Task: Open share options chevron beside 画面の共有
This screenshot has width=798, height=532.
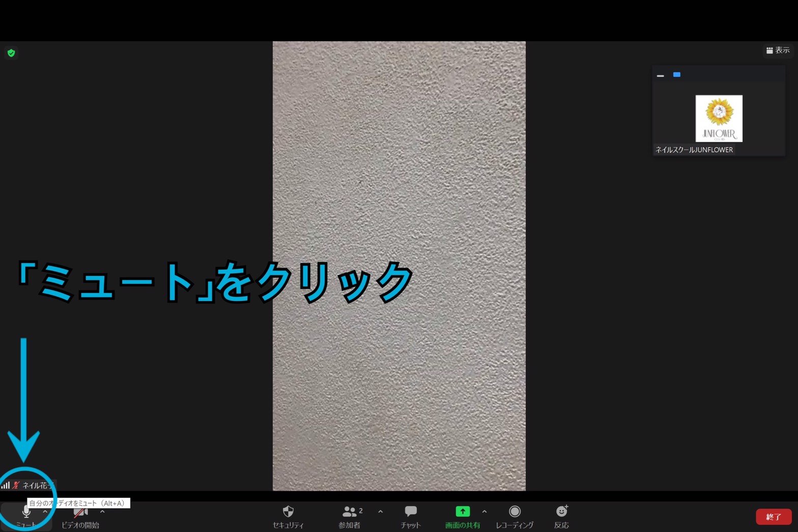Action: (484, 512)
